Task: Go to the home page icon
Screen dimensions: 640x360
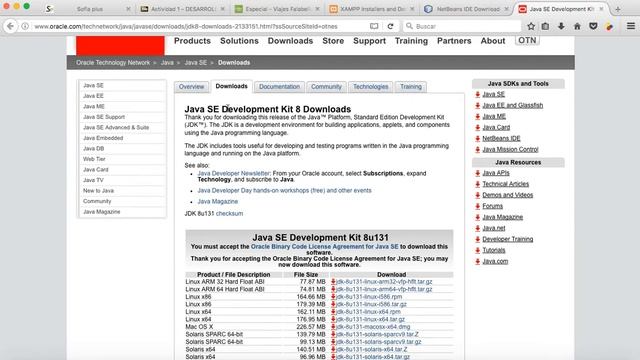Action: click(577, 26)
